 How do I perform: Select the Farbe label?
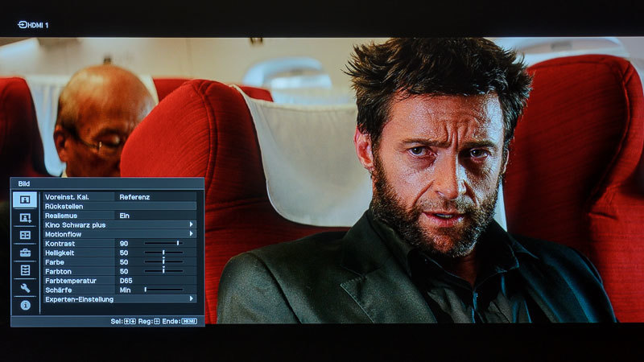click(55, 262)
